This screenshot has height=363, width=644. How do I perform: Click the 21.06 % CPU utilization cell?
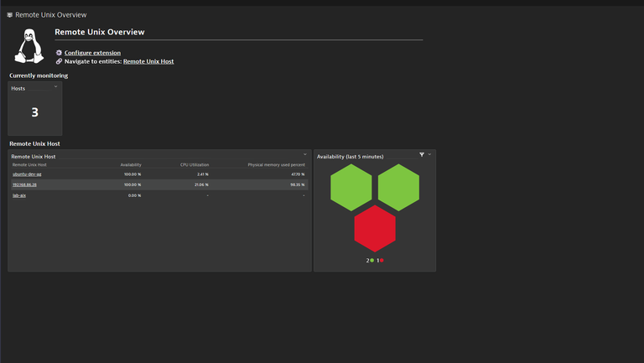[201, 184]
